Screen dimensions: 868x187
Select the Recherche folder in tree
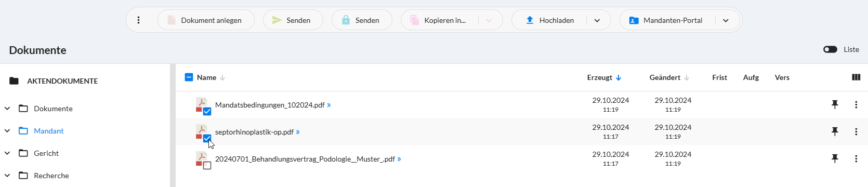click(51, 176)
